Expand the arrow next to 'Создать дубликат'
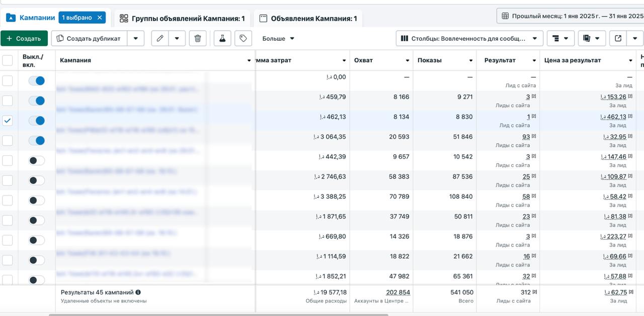The image size is (644, 316). coord(136,38)
